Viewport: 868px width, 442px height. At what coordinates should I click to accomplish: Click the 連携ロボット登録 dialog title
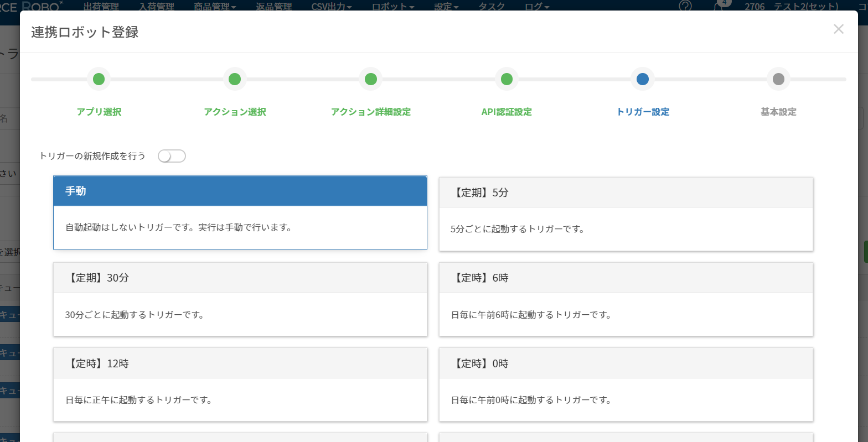(x=85, y=32)
